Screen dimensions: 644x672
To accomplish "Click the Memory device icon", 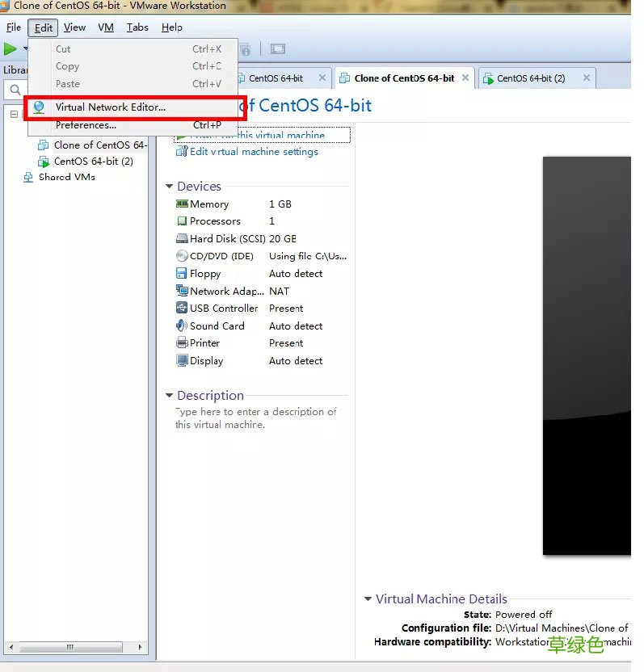I will 182,204.
